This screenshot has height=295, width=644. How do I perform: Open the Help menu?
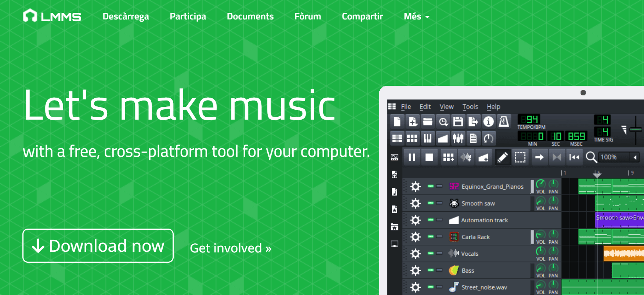[x=493, y=107]
